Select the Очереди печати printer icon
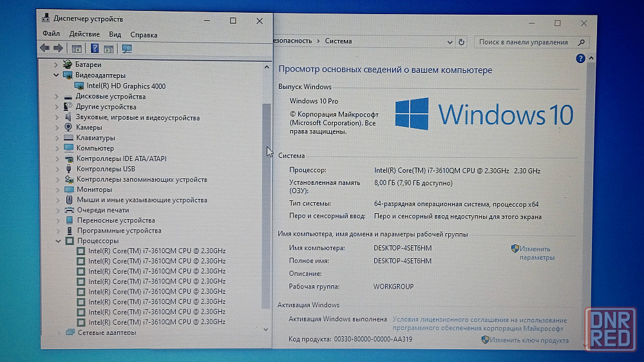Screen dimensions: 644x362 coord(70,210)
